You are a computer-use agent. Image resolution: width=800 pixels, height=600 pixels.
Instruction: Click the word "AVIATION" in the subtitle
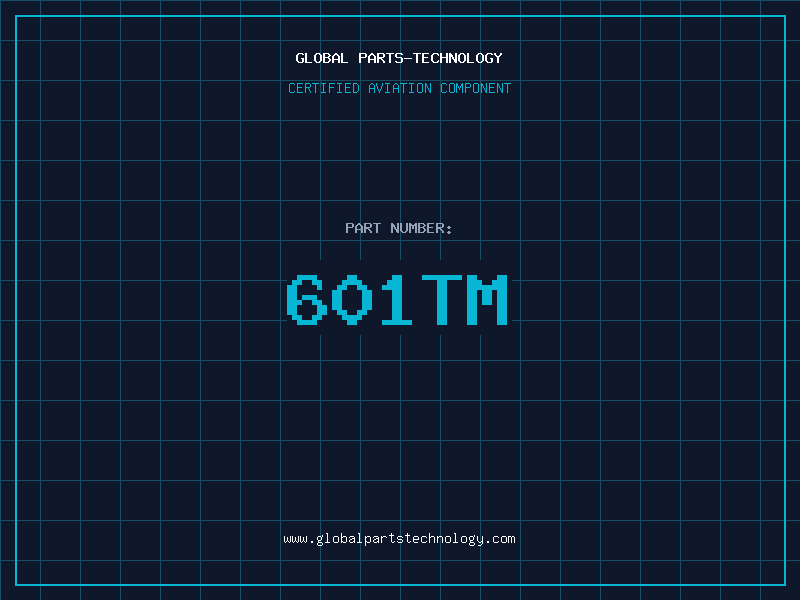(399, 88)
